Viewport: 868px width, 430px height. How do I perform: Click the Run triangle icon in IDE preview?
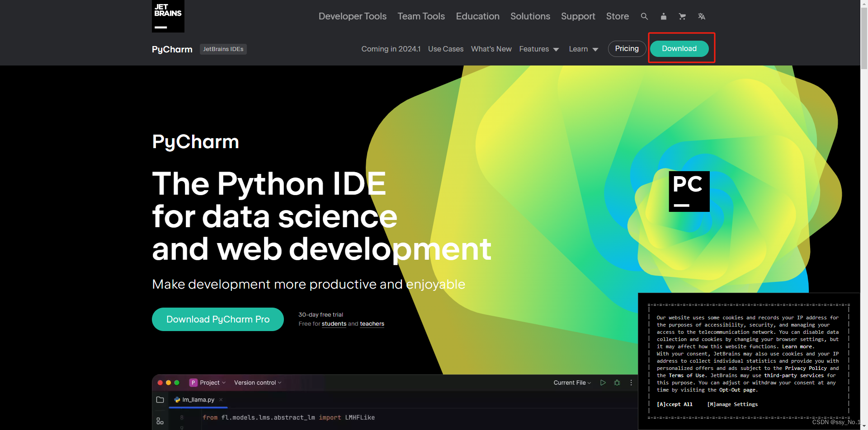(x=603, y=383)
